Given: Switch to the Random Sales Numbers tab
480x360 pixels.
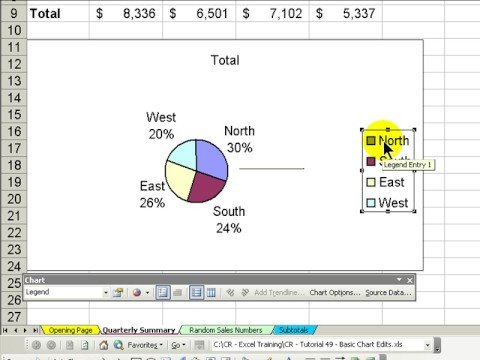Looking at the screenshot, I should [226, 330].
